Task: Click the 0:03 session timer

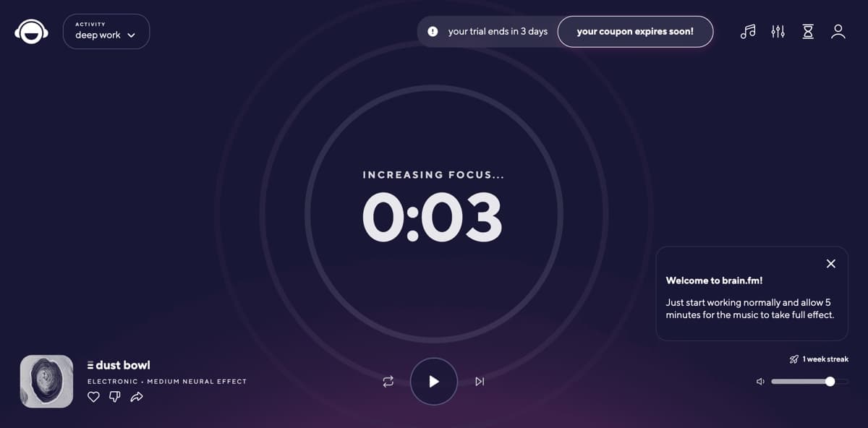Action: (x=433, y=218)
